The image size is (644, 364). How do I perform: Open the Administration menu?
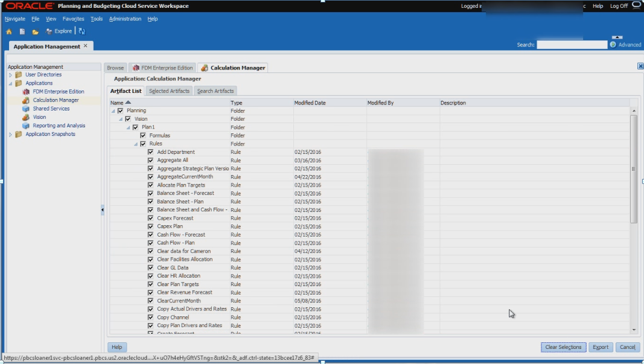(x=125, y=19)
